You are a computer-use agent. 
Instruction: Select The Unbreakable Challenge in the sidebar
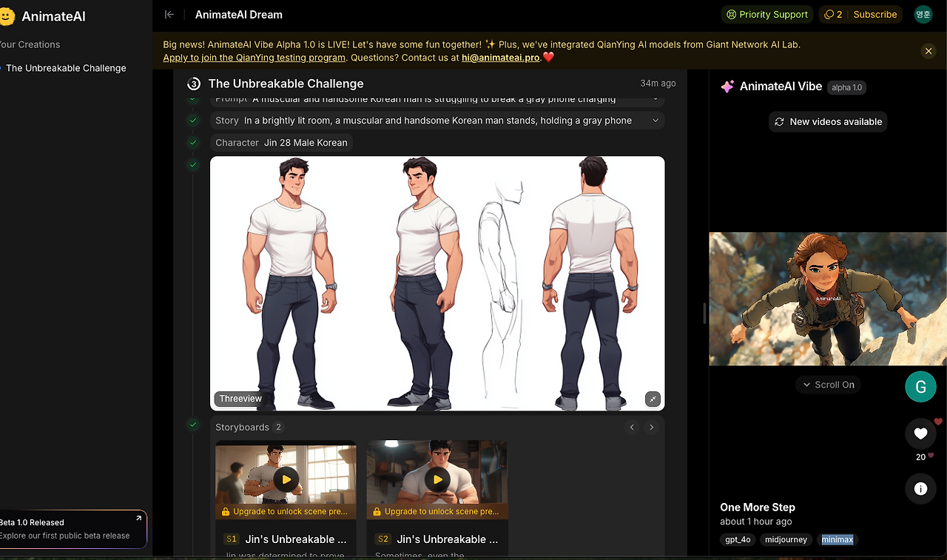64,67
